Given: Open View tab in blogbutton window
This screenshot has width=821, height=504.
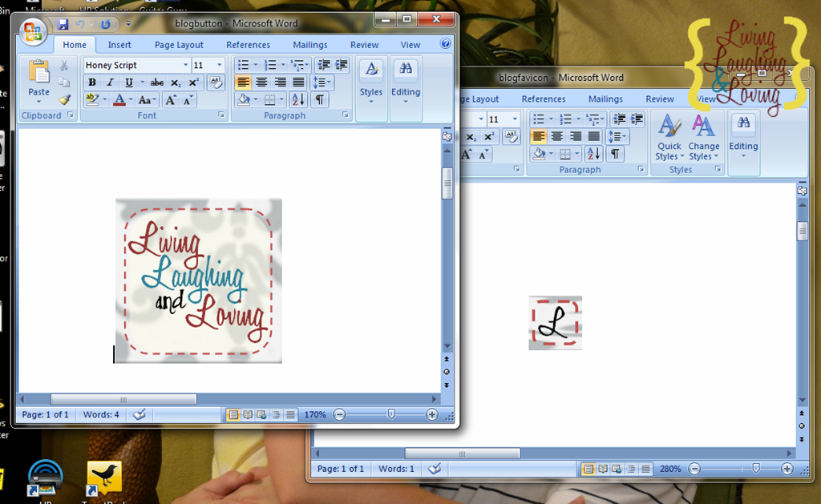Looking at the screenshot, I should point(410,45).
